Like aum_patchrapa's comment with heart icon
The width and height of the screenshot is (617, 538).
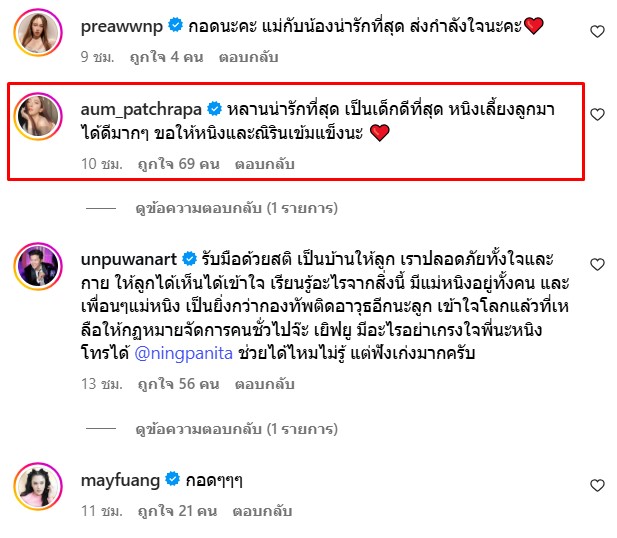pyautogui.click(x=597, y=115)
